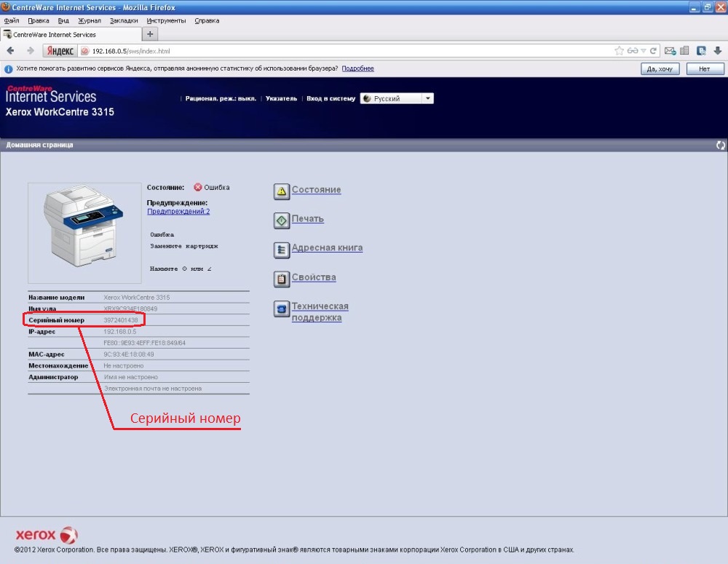This screenshot has height=564, width=728.
Task: Click the Да, хочу button
Action: 660,68
